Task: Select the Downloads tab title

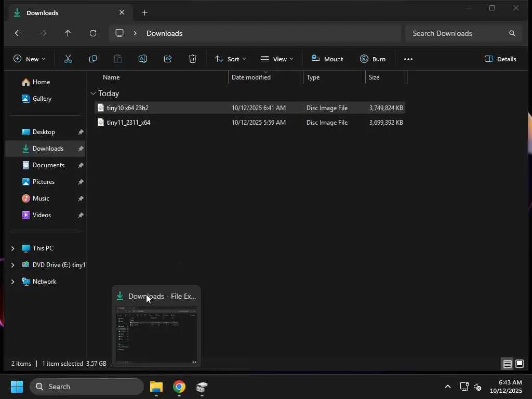Action: pos(43,13)
